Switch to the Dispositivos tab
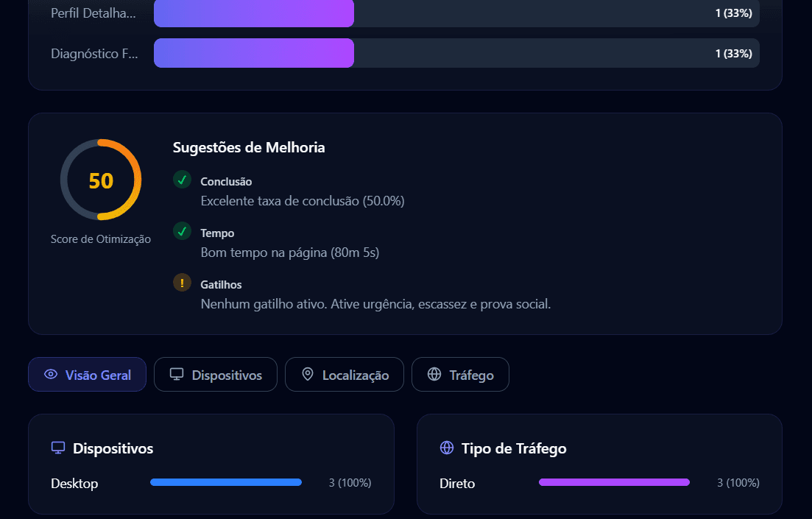812x519 pixels. (x=216, y=374)
